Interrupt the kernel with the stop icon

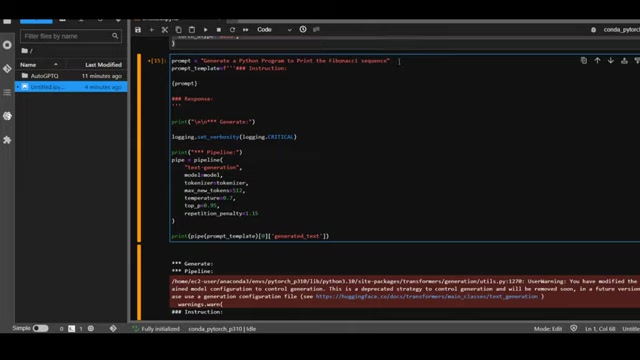pyautogui.click(x=219, y=30)
